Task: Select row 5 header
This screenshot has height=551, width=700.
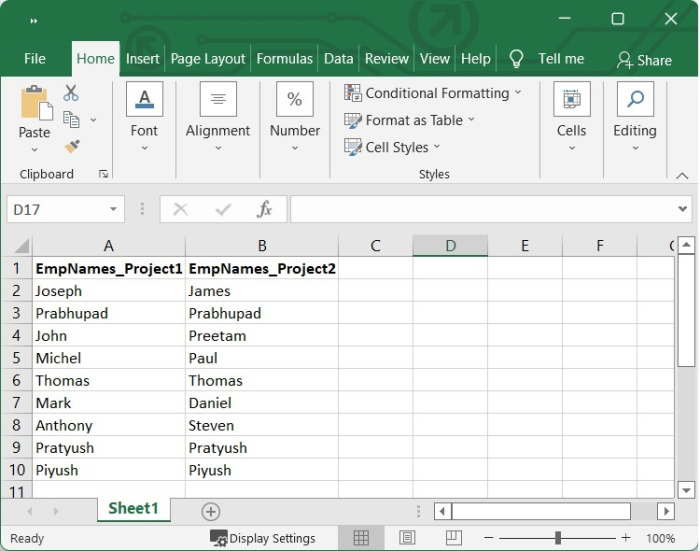Action: [17, 358]
